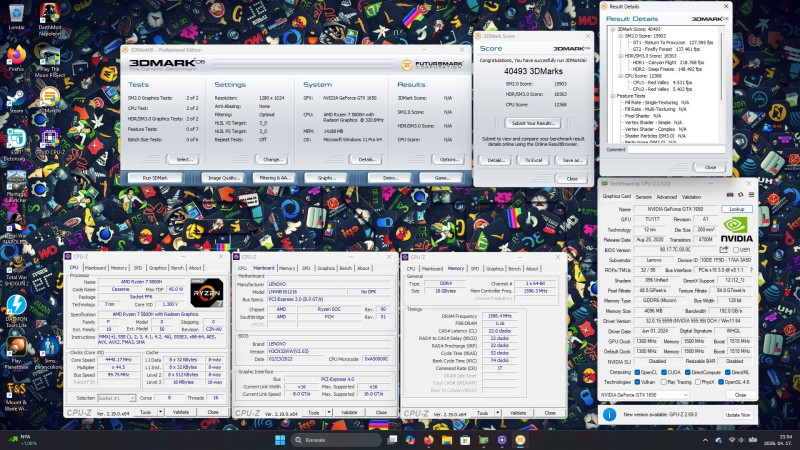Click the Run 3DMark button
The image size is (800, 450).
coord(155,178)
